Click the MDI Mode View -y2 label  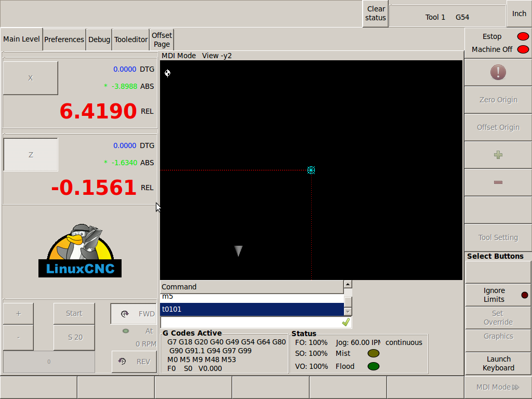196,56
